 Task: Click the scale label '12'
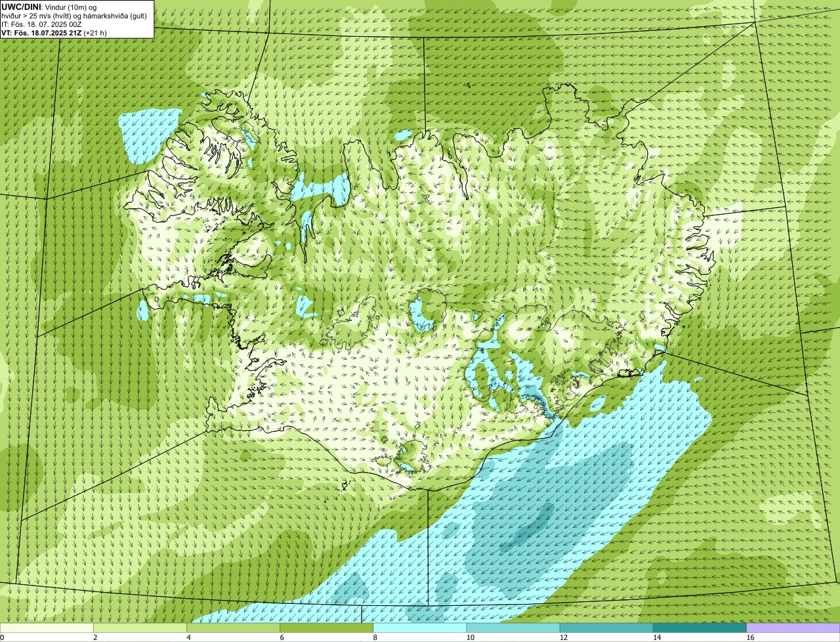(563, 637)
